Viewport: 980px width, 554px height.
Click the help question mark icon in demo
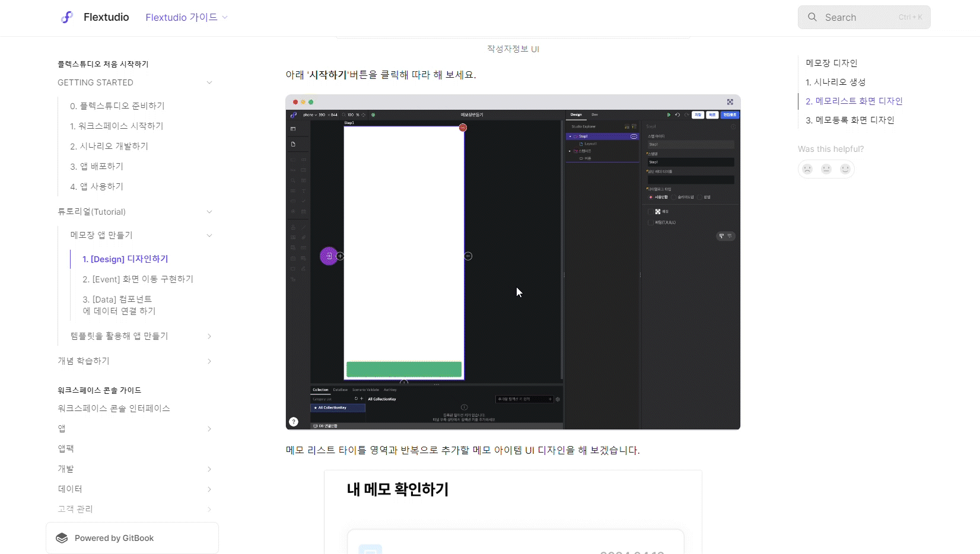(294, 422)
